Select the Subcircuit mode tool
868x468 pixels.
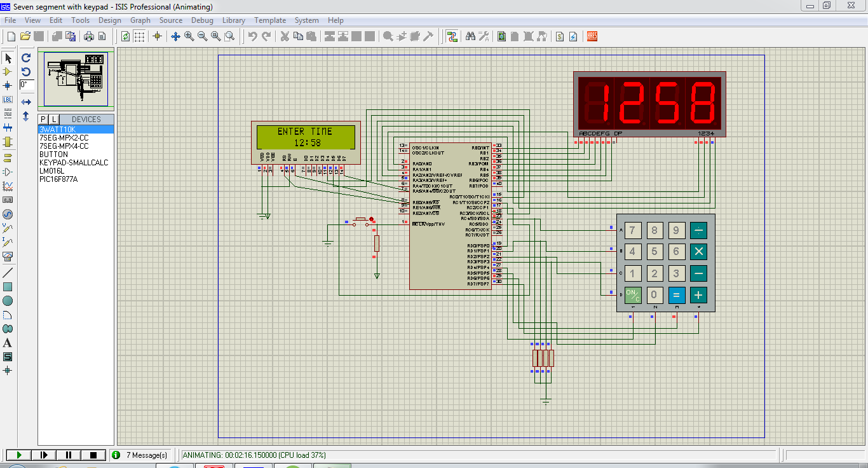coord(8,141)
